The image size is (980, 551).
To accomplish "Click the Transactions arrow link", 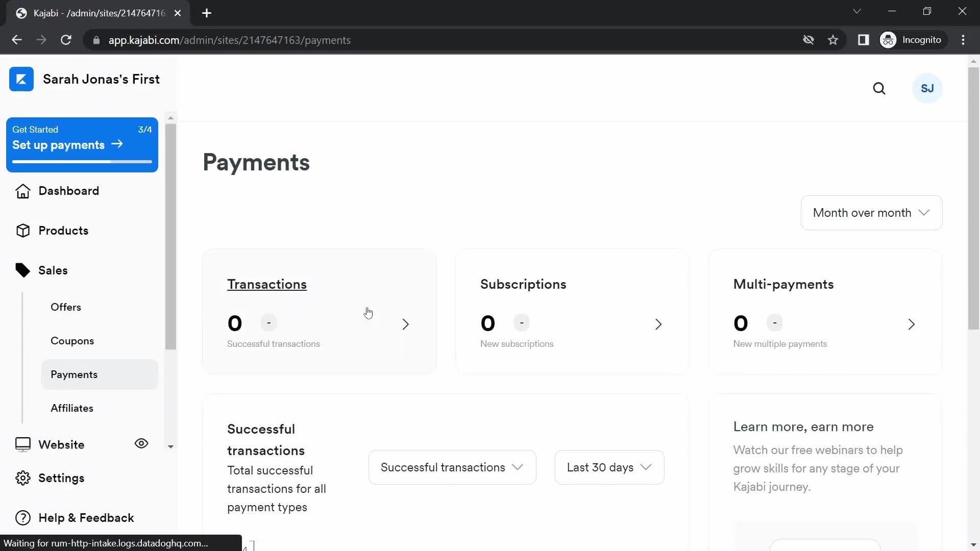I will [x=404, y=324].
